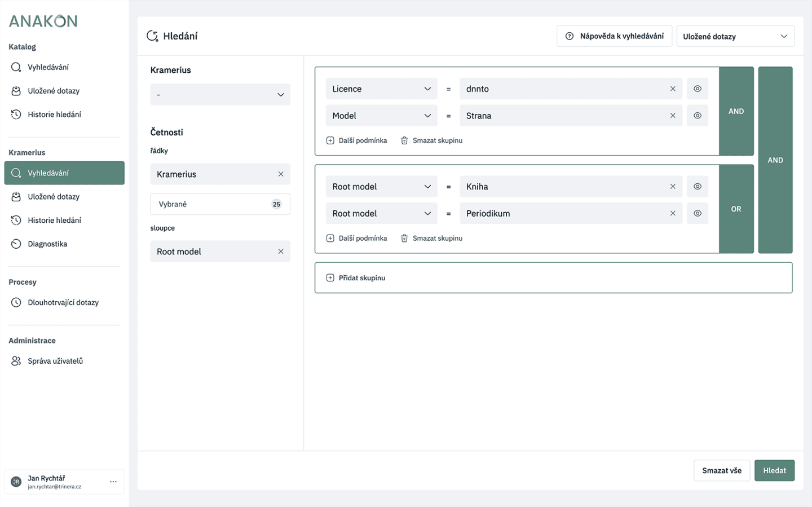The image size is (812, 507).
Task: Click Nápověda k vyhledávání button
Action: 614,37
